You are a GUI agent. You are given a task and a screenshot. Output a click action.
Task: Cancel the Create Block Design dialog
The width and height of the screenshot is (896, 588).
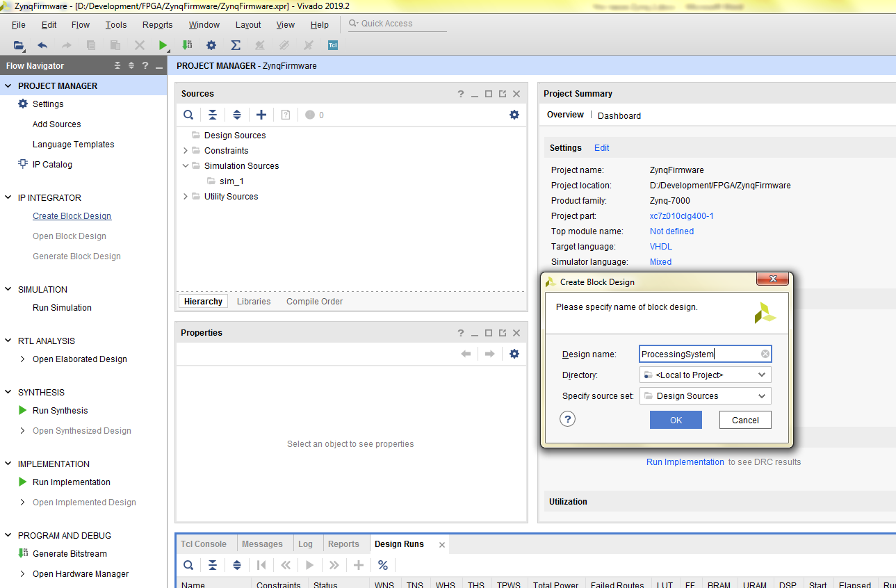click(745, 420)
